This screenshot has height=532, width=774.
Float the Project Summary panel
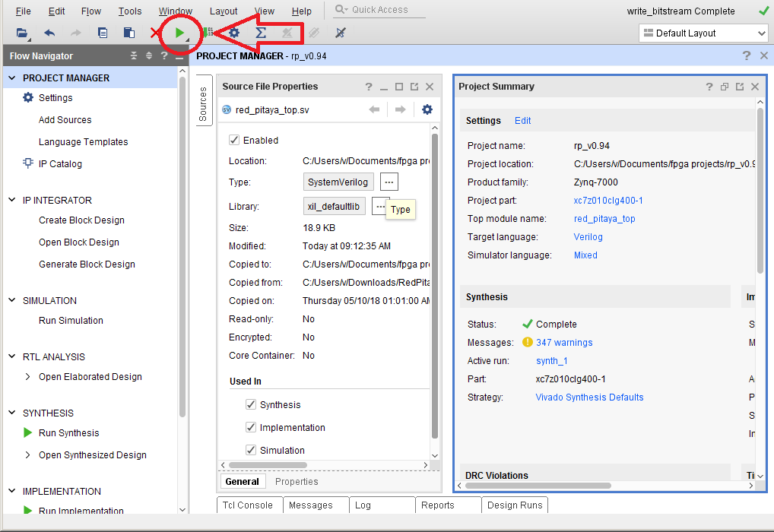[740, 87]
